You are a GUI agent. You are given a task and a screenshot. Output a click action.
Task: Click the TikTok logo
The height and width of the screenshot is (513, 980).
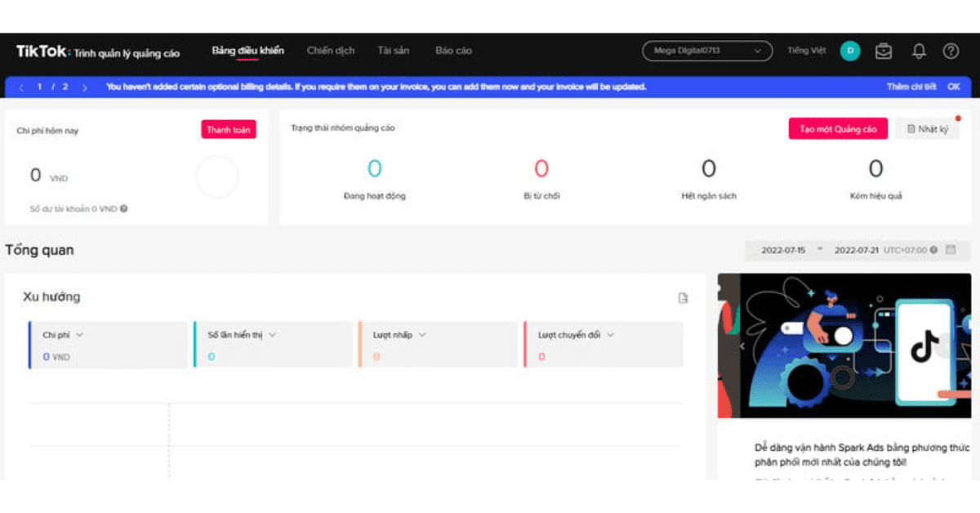[42, 51]
